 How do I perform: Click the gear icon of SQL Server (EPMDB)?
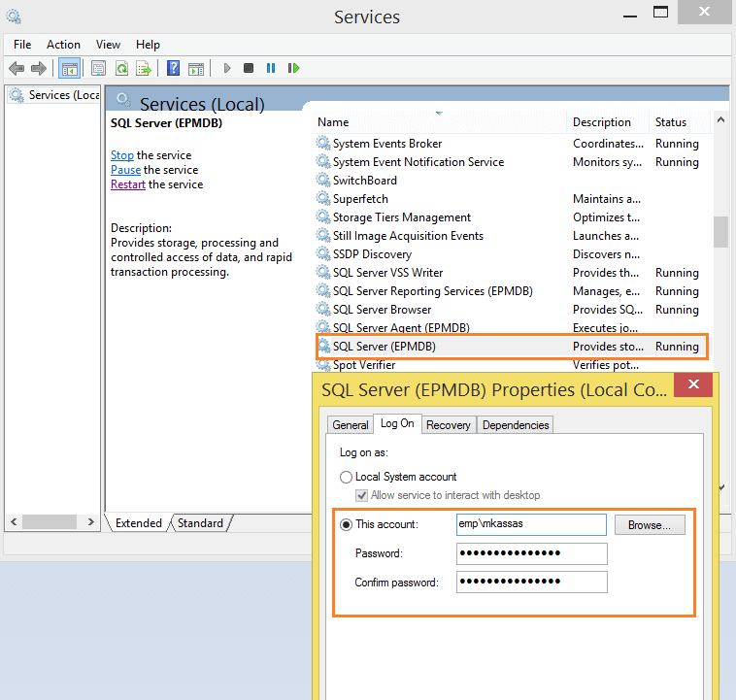coord(324,346)
